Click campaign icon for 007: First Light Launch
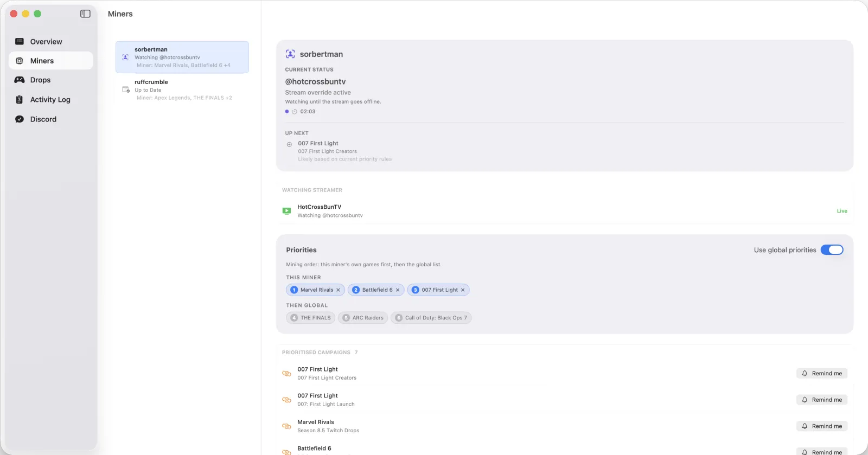This screenshot has width=868, height=455. coord(286,400)
